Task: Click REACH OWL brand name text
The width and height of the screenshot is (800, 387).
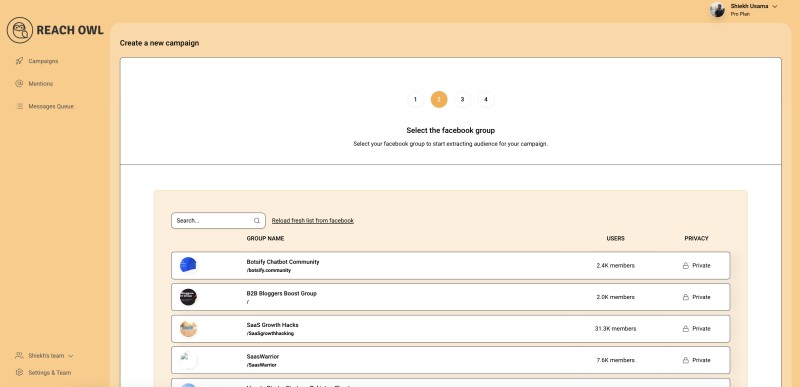Action: point(70,30)
